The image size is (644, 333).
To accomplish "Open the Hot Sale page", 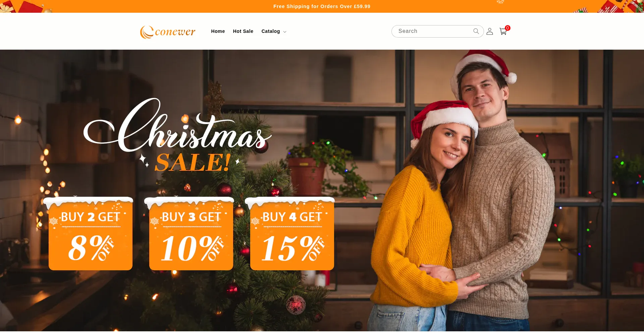I will pyautogui.click(x=243, y=31).
